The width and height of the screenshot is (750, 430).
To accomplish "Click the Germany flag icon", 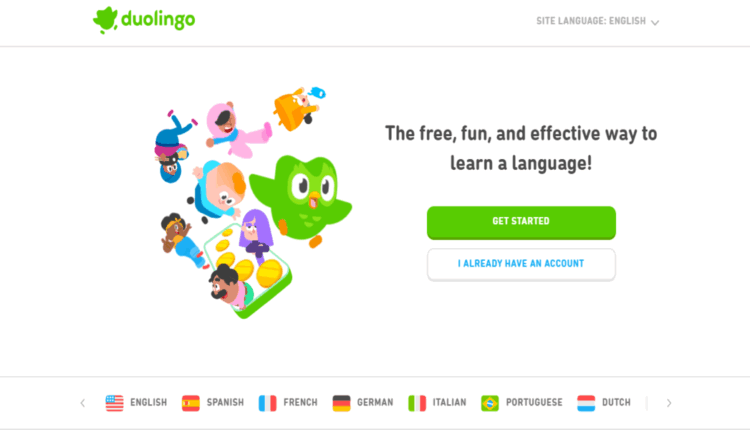I will pos(342,403).
